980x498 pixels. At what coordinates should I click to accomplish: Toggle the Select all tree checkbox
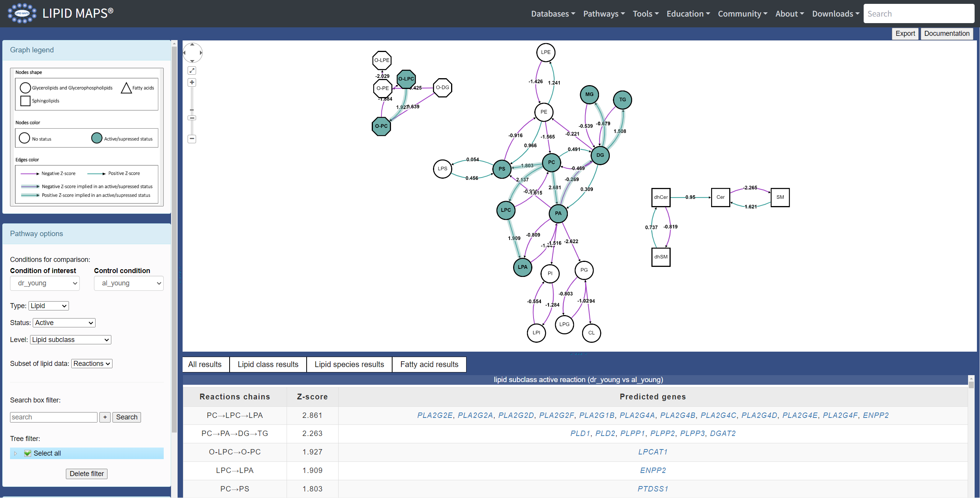27,453
